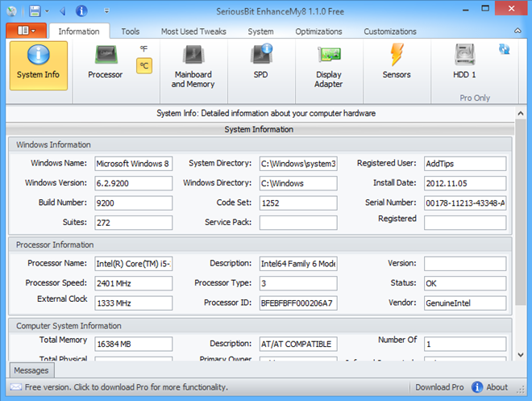Click the About info icon
Screen dimensions: 532x401
[477, 386]
